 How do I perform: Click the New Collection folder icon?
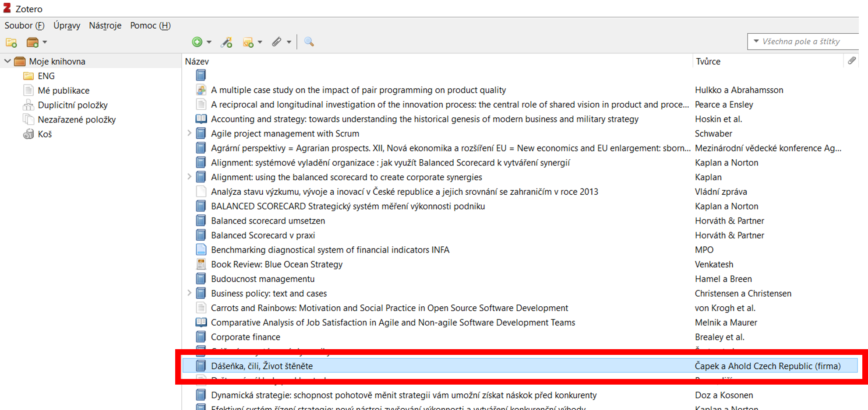pos(11,42)
